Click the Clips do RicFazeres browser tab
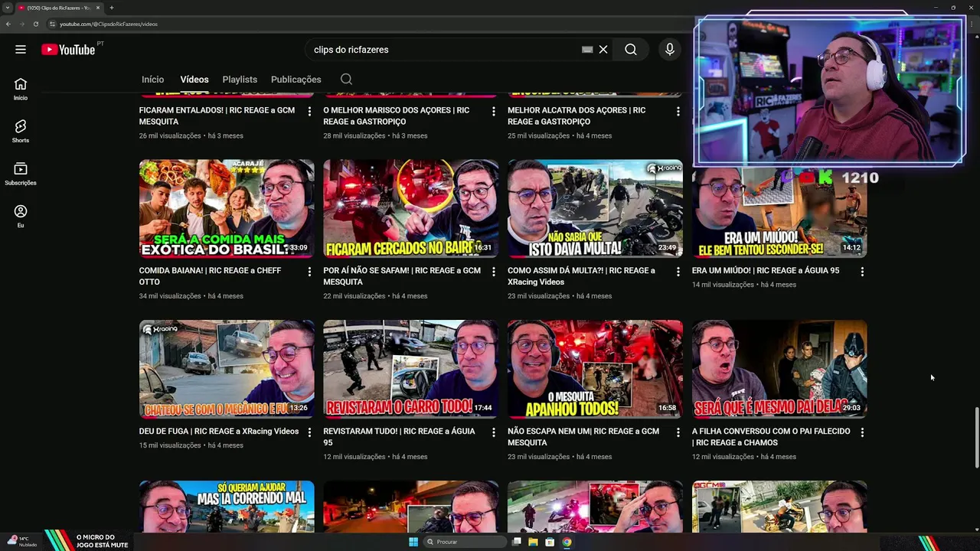Screen dimensions: 980x551 (x=59, y=8)
